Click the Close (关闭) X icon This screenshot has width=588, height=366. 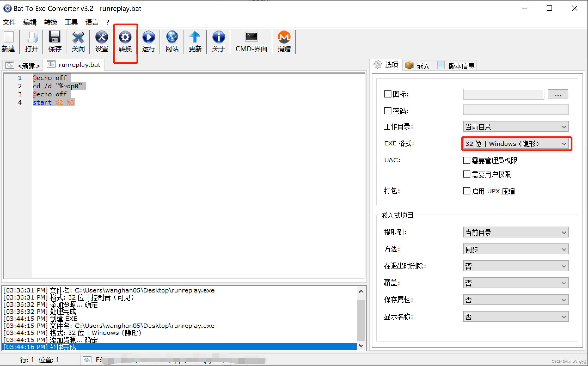(x=78, y=37)
